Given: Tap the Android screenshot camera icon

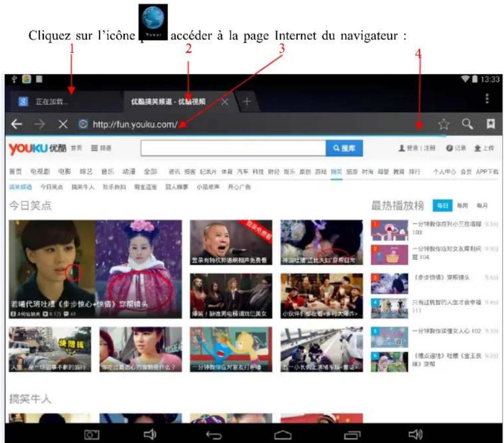Looking at the screenshot, I should pos(91,435).
